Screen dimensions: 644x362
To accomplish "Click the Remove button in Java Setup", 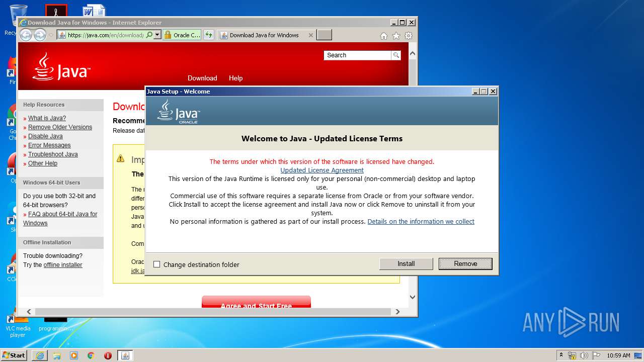I will pyautogui.click(x=465, y=263).
